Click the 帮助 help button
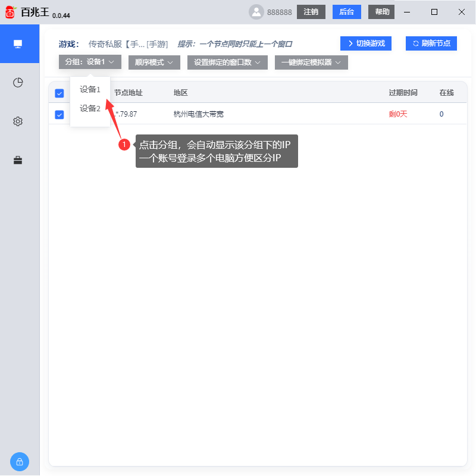476x476 pixels. [381, 12]
